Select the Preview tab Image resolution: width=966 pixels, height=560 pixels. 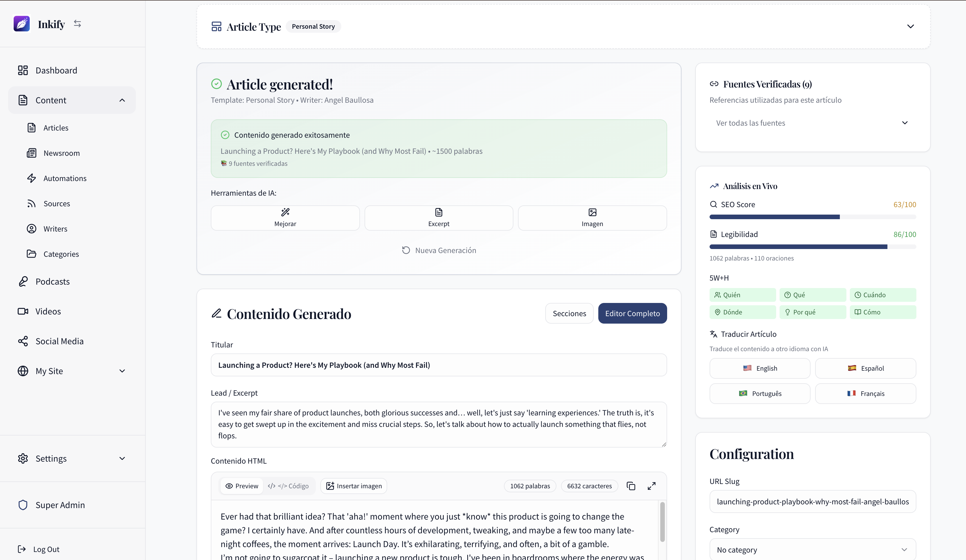point(242,486)
